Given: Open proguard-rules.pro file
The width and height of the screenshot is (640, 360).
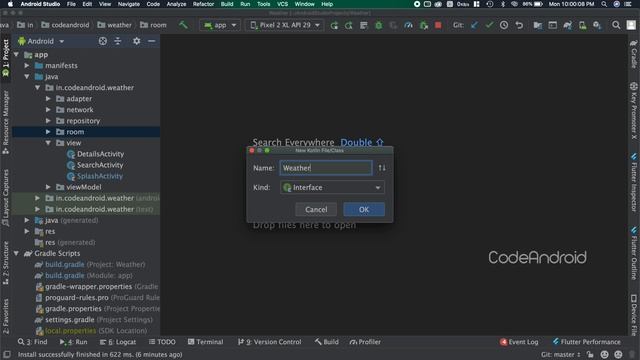Looking at the screenshot, I should tap(77, 298).
